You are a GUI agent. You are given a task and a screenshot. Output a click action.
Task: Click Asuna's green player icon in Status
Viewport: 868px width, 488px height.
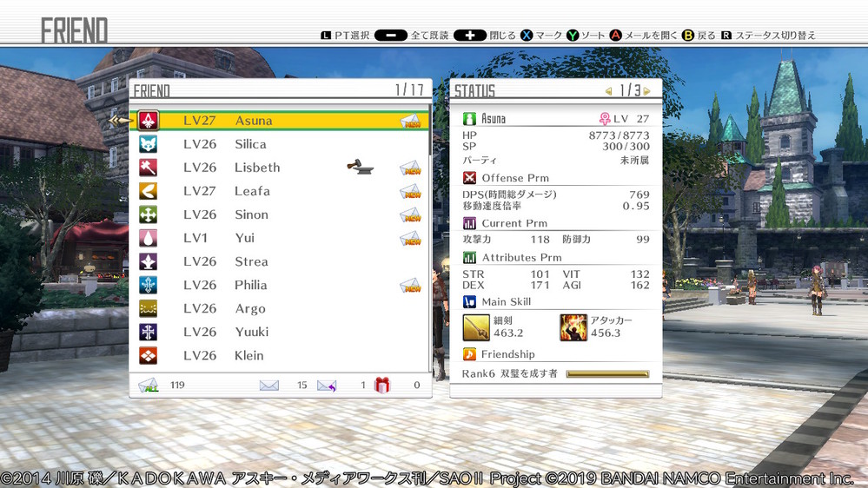[469, 118]
